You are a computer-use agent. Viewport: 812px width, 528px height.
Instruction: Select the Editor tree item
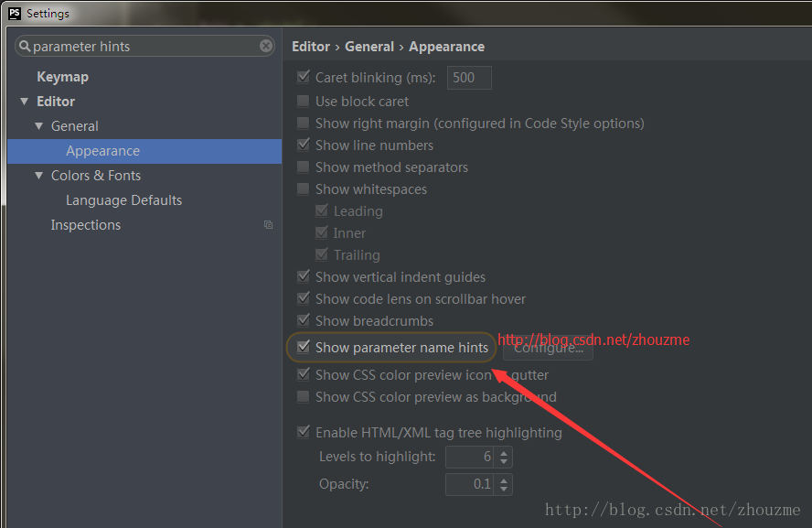coord(56,102)
